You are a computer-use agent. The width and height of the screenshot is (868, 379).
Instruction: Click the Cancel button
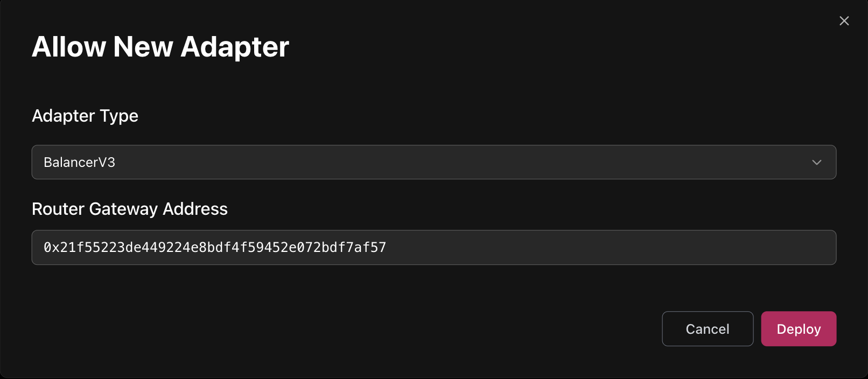point(707,329)
